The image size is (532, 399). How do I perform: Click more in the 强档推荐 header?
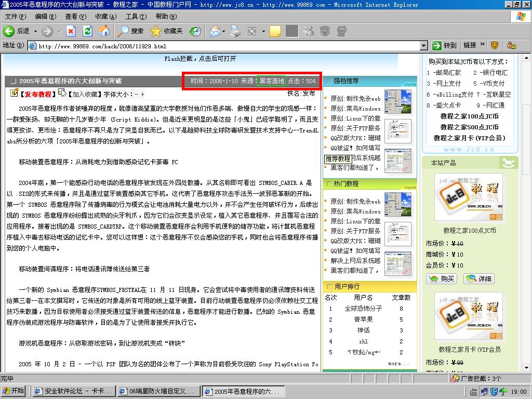(410, 84)
